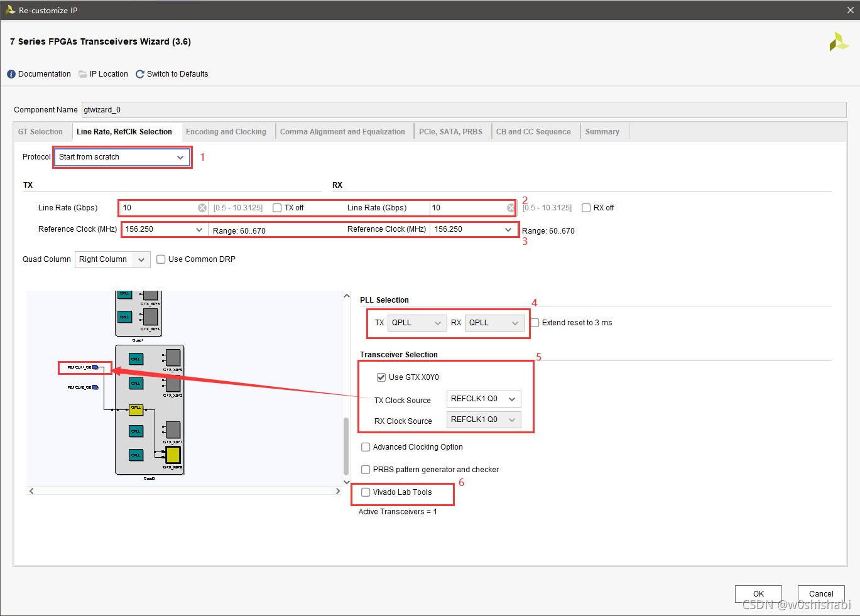Enable Advanced Clocking Option
This screenshot has width=860, height=616.
(366, 447)
